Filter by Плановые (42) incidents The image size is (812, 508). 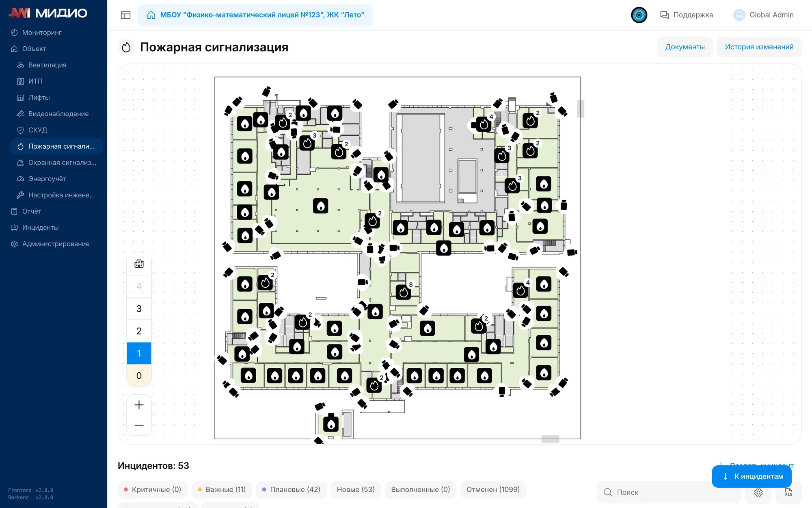tap(291, 490)
